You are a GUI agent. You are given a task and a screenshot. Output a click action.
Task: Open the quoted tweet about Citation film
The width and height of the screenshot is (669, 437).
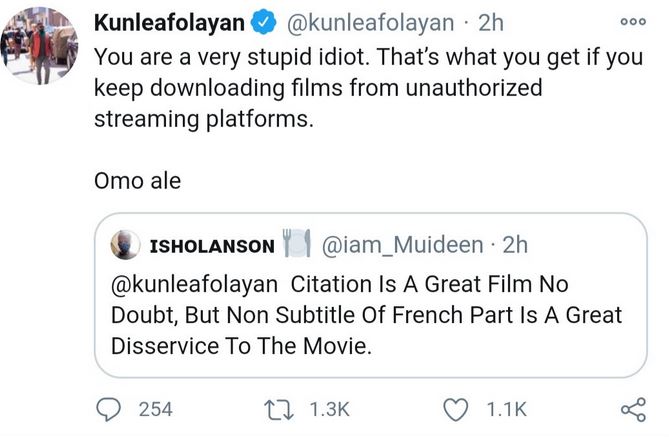click(x=370, y=315)
